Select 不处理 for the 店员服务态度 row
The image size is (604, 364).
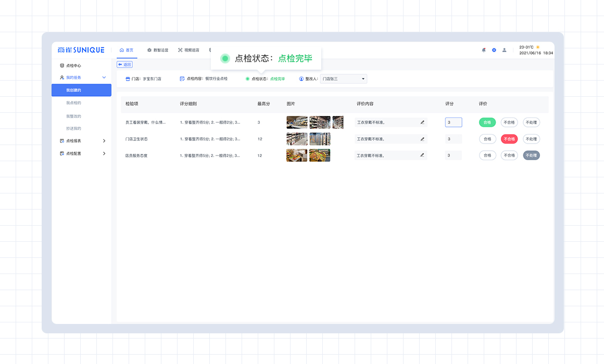pos(531,155)
